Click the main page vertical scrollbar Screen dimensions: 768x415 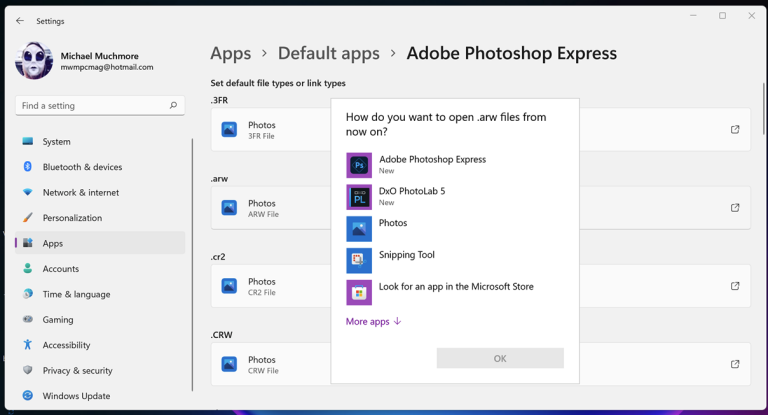click(763, 109)
